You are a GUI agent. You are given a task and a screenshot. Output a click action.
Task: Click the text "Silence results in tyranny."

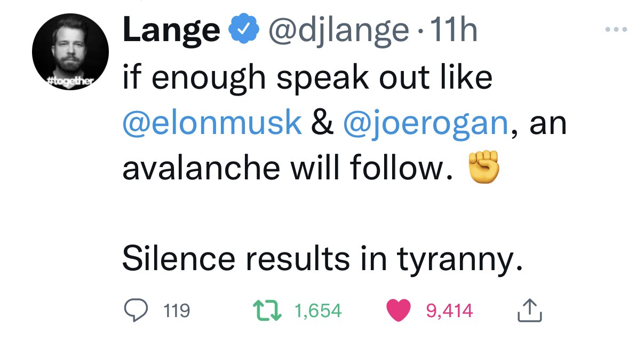click(320, 259)
